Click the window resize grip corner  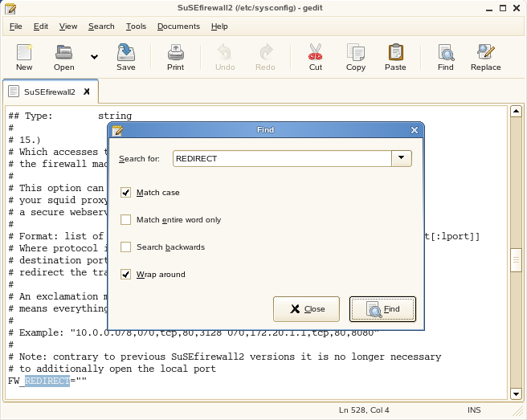click(519, 410)
